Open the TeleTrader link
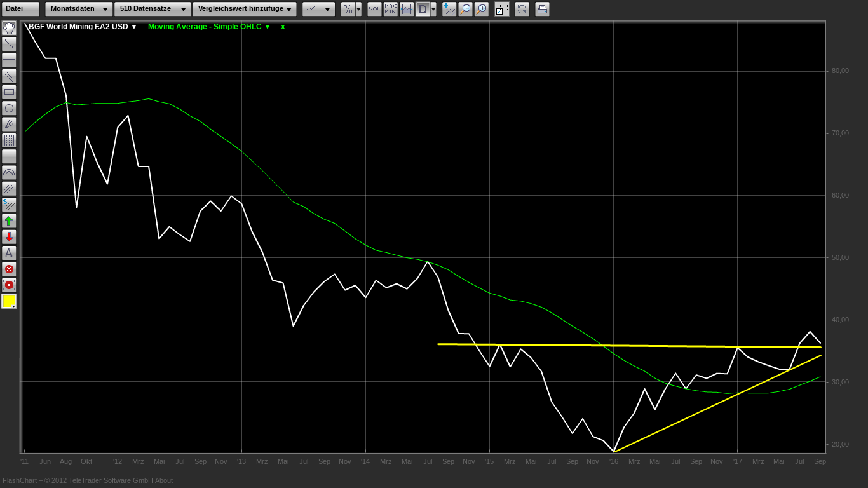The height and width of the screenshot is (488, 868). pyautogui.click(x=85, y=480)
